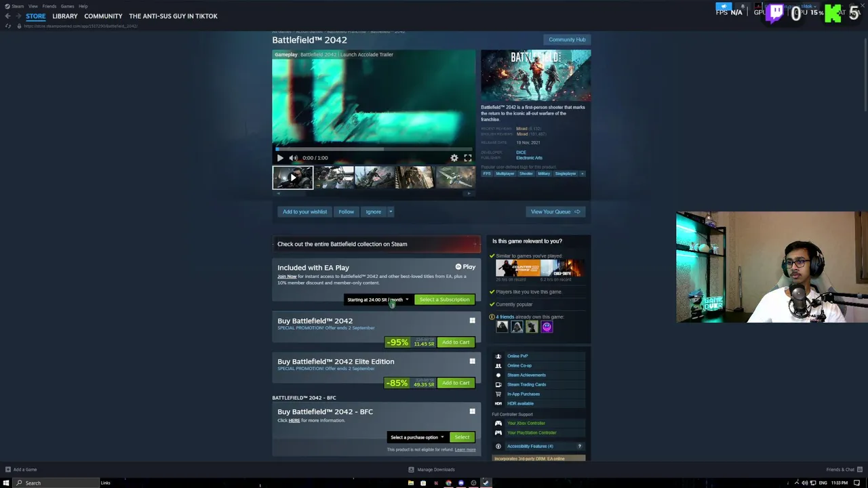
Task: Advance the thumbnail strip with right arrow
Action: (469, 193)
